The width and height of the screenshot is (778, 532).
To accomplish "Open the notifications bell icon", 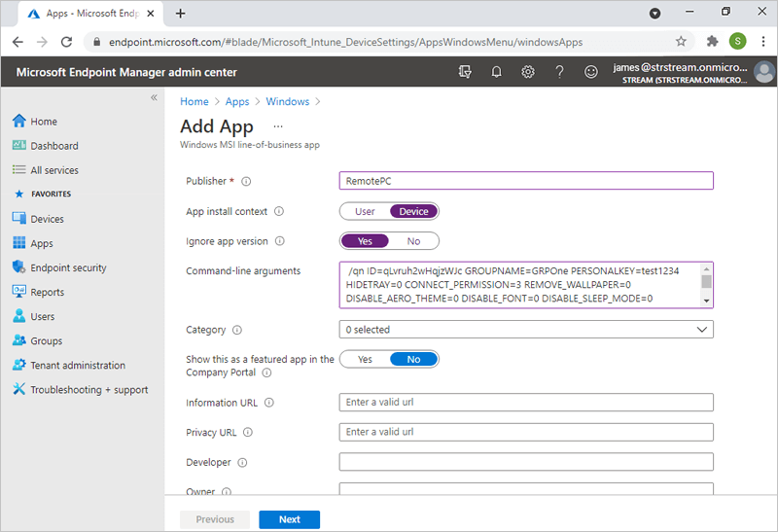I will click(497, 72).
